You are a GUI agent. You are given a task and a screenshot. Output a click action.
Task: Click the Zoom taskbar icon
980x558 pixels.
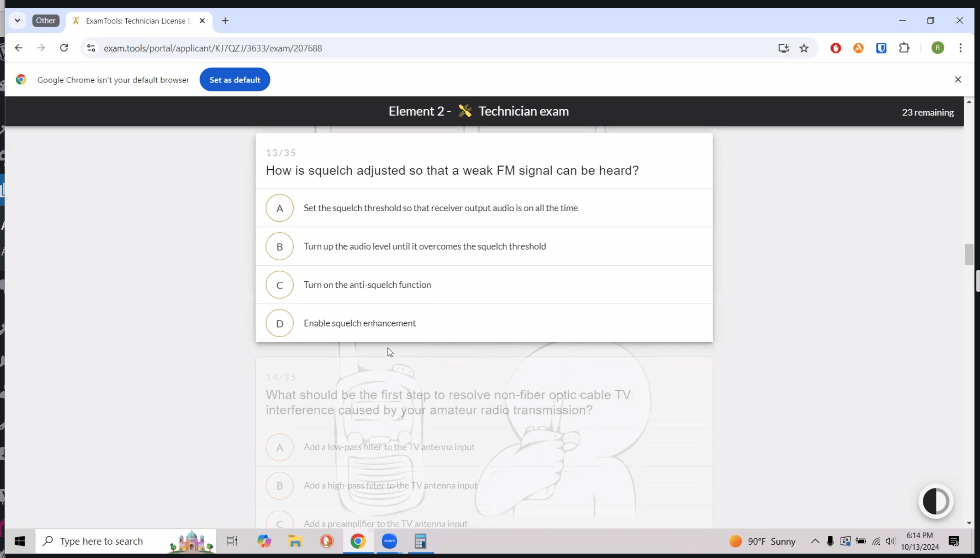389,541
